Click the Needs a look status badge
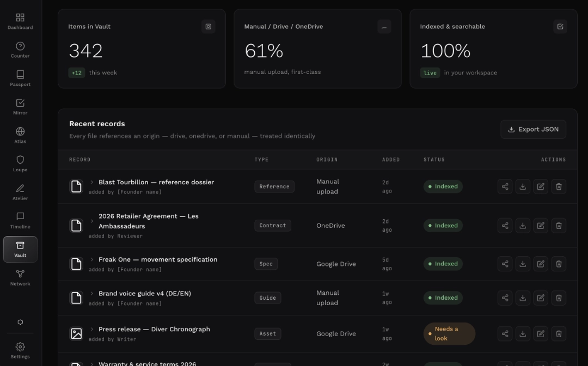This screenshot has width=588, height=366. pyautogui.click(x=449, y=334)
